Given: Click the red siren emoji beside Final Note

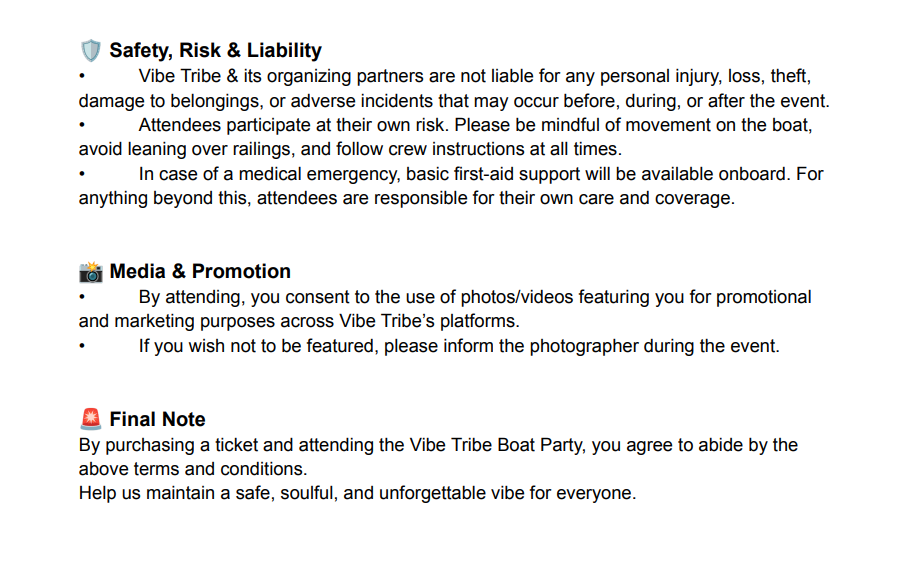Looking at the screenshot, I should pyautogui.click(x=91, y=419).
